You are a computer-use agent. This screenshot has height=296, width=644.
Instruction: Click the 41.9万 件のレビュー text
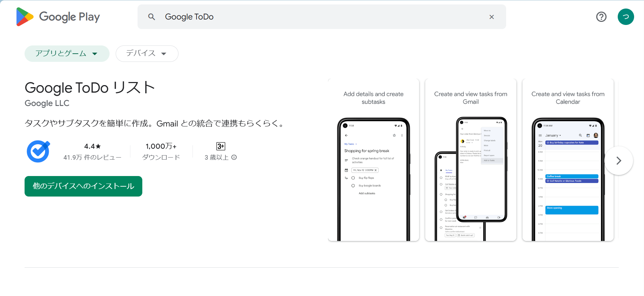[x=92, y=157]
